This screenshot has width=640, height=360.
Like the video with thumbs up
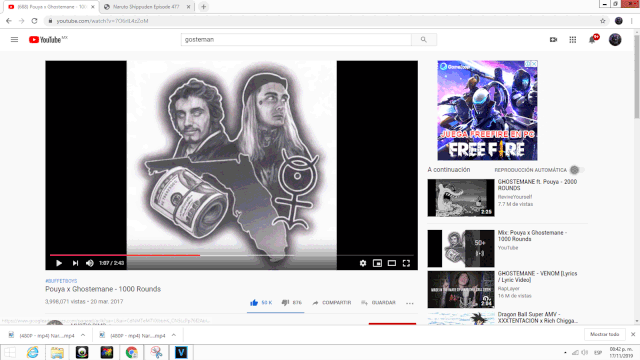click(x=254, y=302)
